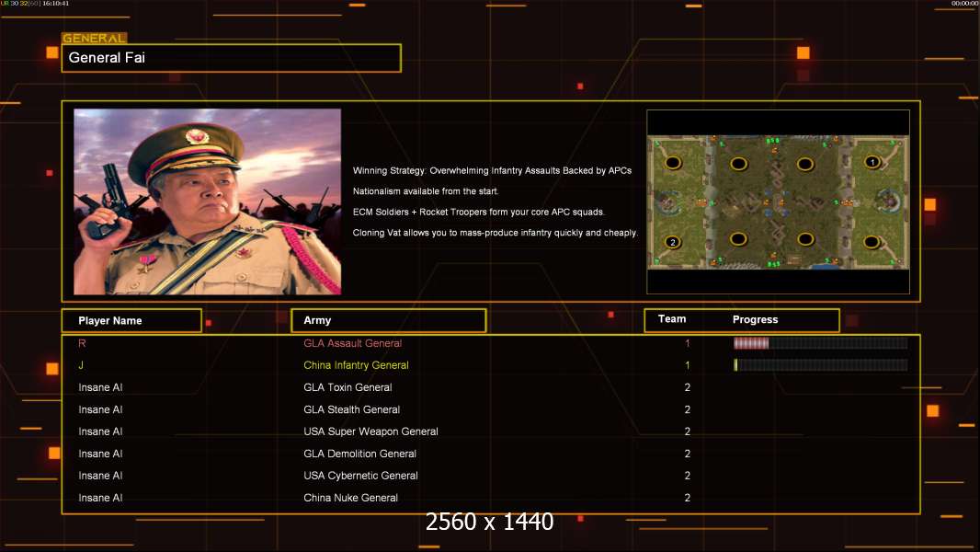The width and height of the screenshot is (980, 552).
Task: Click the Player Name column header
Action: 131,321
